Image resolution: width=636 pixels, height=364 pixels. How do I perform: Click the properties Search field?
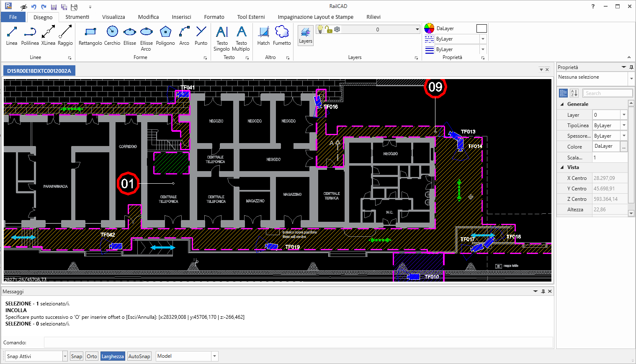[608, 93]
